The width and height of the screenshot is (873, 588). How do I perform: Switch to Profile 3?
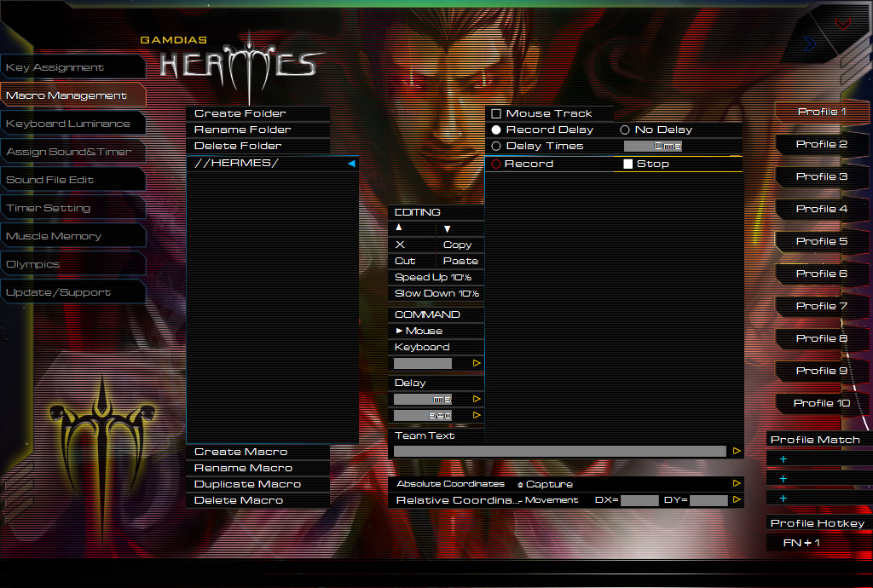822,176
